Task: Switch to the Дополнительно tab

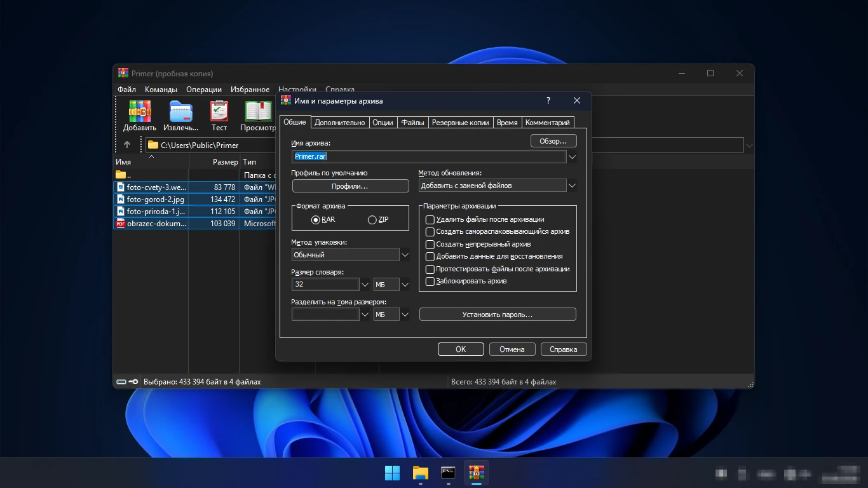Action: [339, 123]
